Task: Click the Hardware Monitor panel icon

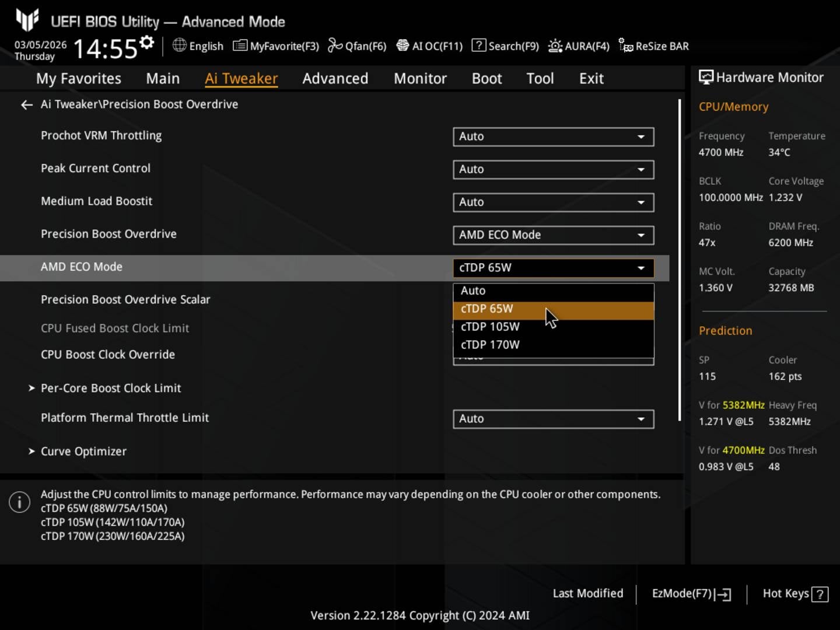Action: click(706, 76)
